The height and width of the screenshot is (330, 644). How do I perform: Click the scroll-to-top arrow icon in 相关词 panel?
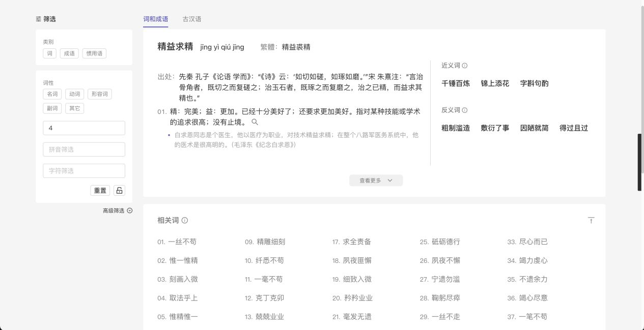pos(591,220)
